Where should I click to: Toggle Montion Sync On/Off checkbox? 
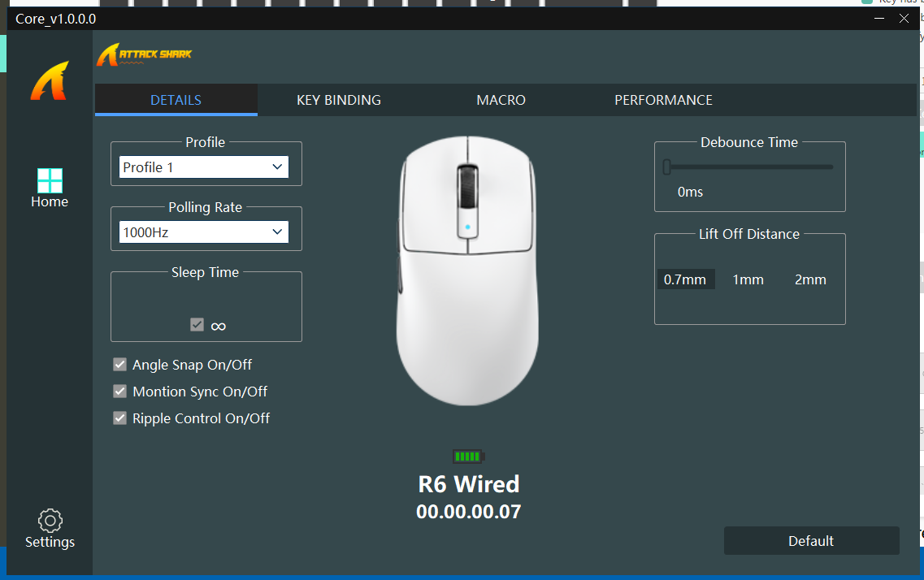[x=119, y=392]
